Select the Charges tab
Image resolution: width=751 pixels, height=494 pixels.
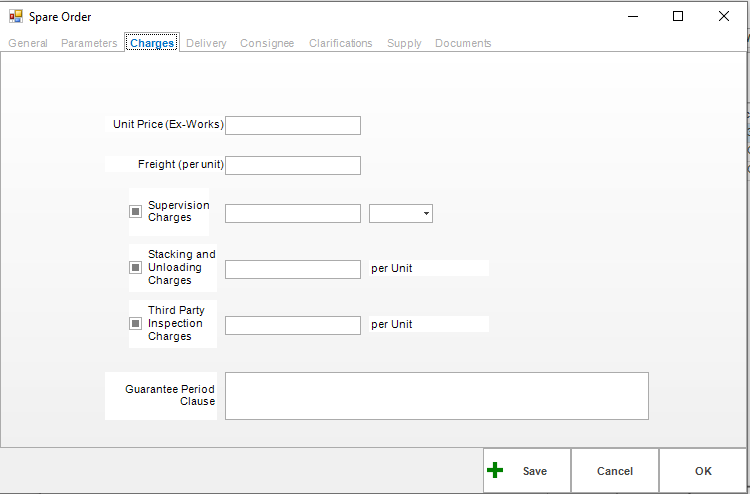coord(152,43)
